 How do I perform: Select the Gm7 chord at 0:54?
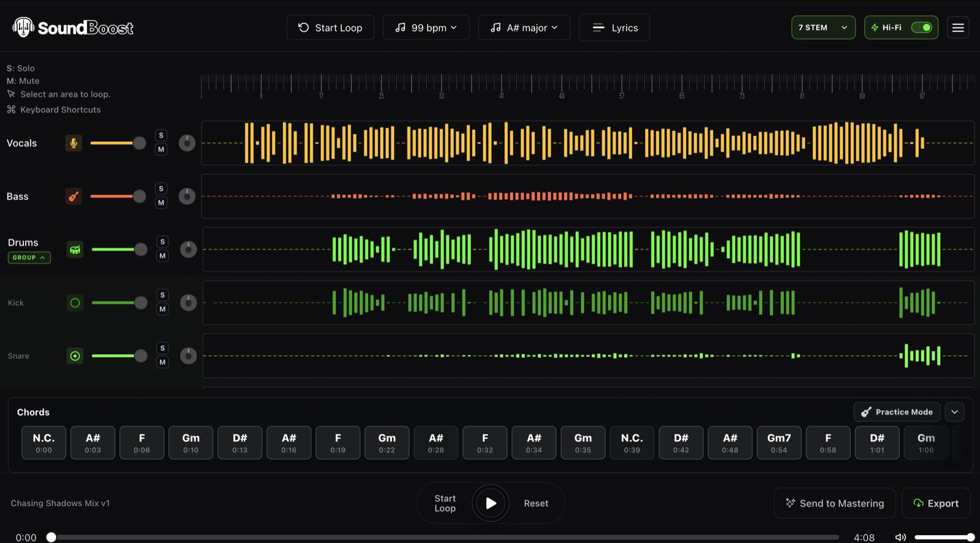point(779,442)
